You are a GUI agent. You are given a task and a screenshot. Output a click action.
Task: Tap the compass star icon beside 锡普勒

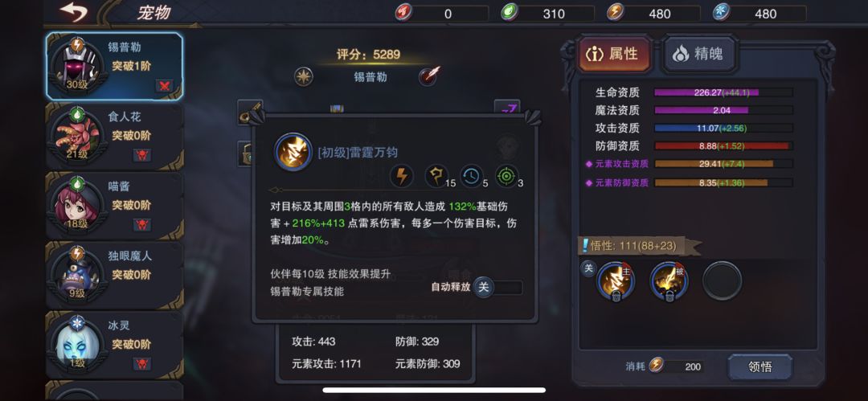pos(303,76)
